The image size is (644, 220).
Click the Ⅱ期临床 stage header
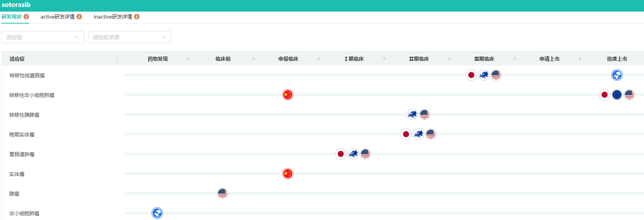[x=419, y=59]
